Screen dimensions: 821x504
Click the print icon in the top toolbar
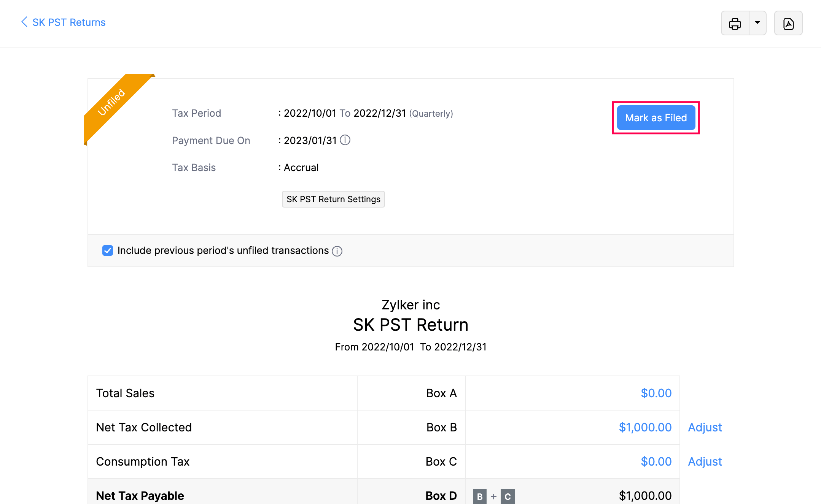coord(735,23)
